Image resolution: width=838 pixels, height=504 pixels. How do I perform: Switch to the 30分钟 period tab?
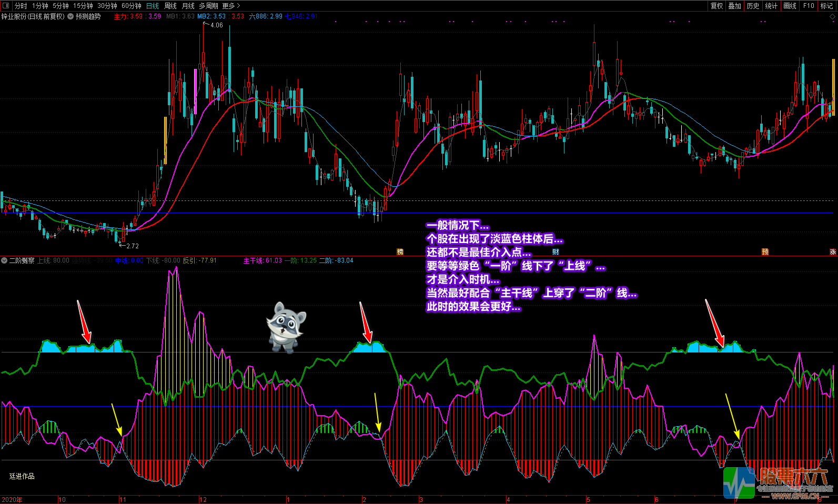click(x=107, y=6)
